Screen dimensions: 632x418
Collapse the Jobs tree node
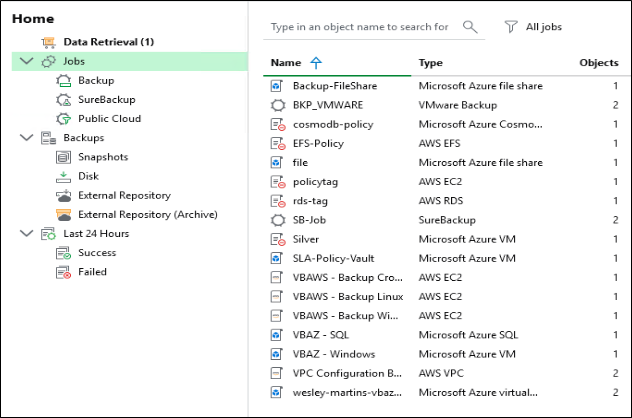[x=27, y=62]
